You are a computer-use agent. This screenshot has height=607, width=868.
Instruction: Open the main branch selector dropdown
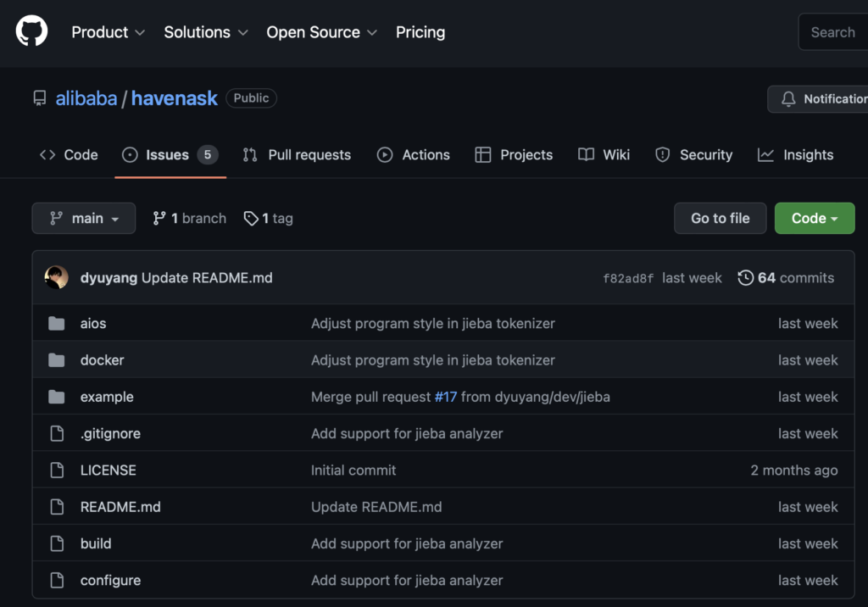click(83, 219)
